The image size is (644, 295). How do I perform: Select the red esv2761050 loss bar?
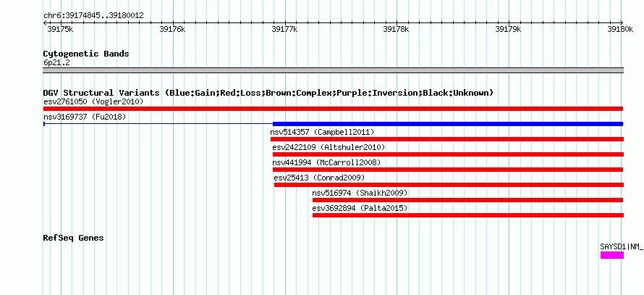point(333,109)
